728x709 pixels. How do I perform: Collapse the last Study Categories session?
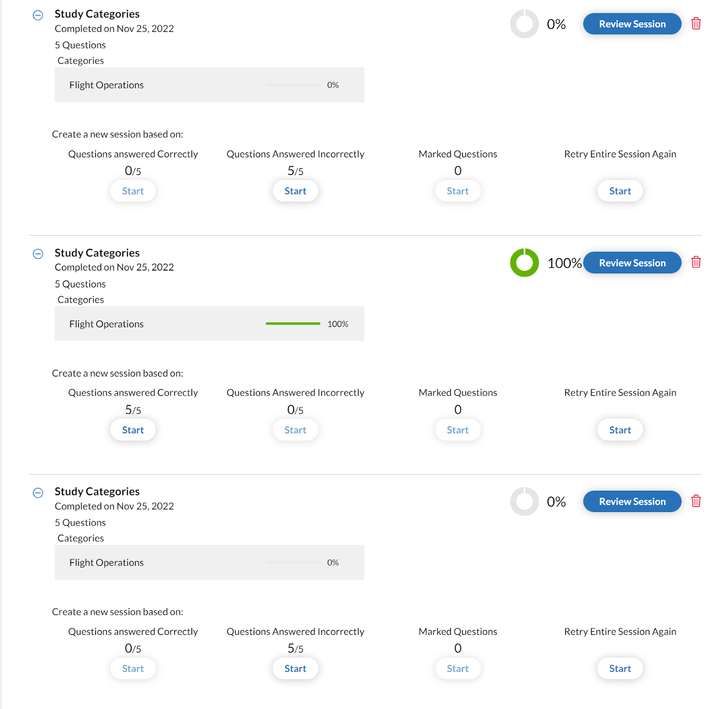pos(38,493)
